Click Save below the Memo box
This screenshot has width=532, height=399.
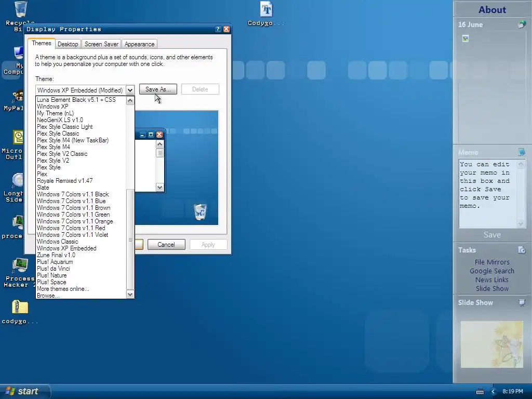[492, 235]
